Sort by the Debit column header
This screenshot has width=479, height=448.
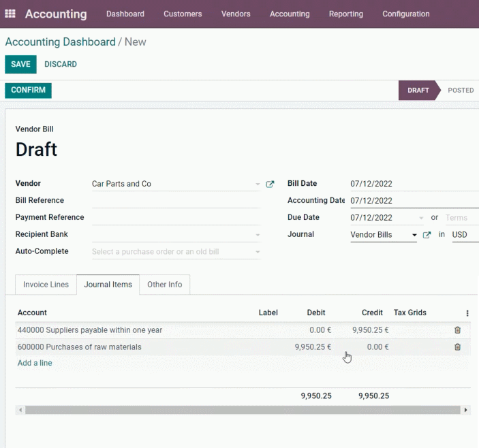click(x=316, y=313)
